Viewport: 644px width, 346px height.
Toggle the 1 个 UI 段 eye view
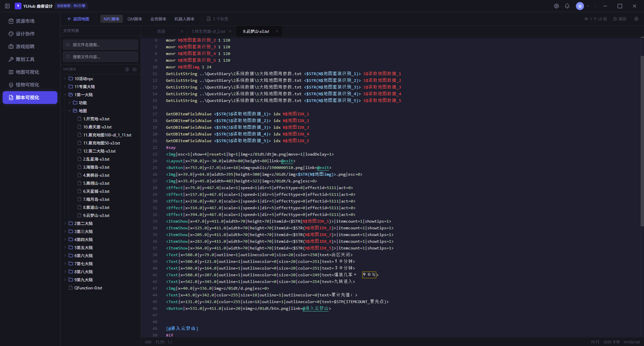(596, 19)
